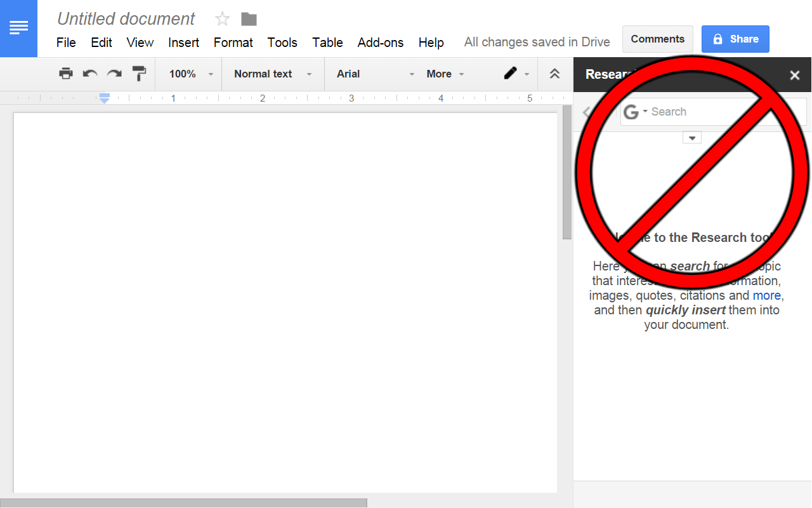Open the Table menu
The height and width of the screenshot is (508, 812).
327,43
